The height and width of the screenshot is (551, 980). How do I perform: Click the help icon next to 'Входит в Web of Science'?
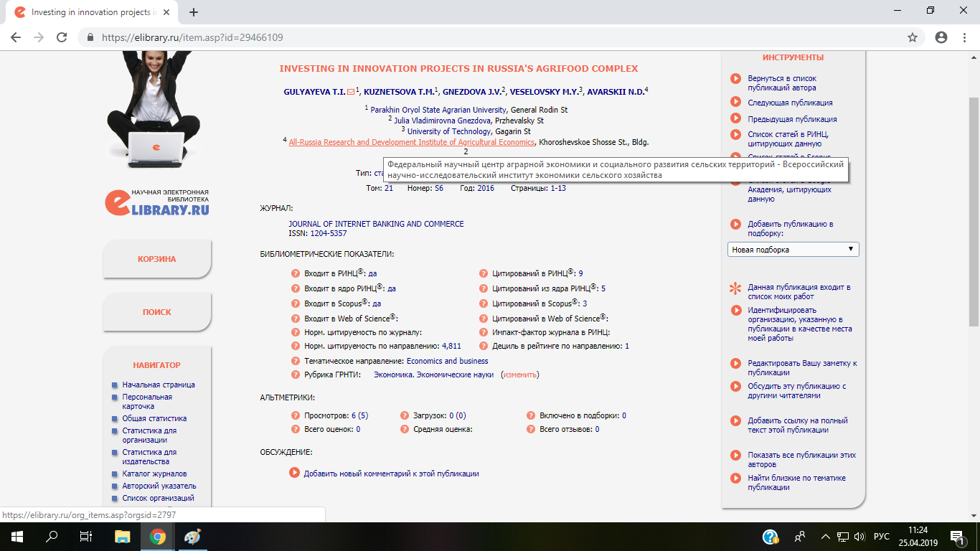pyautogui.click(x=296, y=319)
